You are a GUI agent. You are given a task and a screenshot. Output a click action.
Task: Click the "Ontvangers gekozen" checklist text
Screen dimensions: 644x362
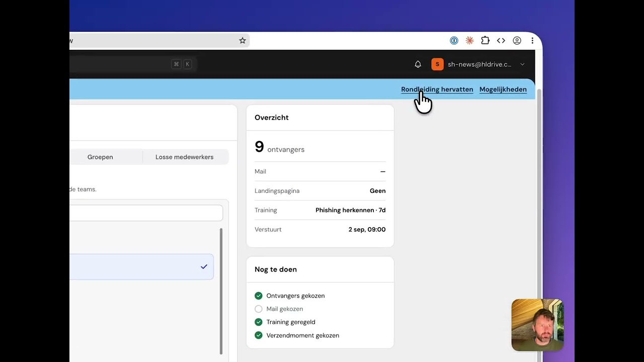click(296, 296)
